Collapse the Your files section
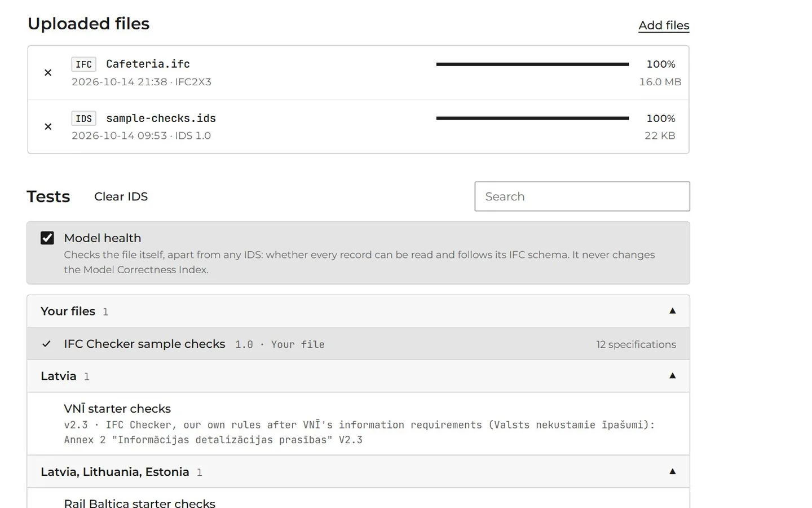The image size is (812, 508). point(358,311)
